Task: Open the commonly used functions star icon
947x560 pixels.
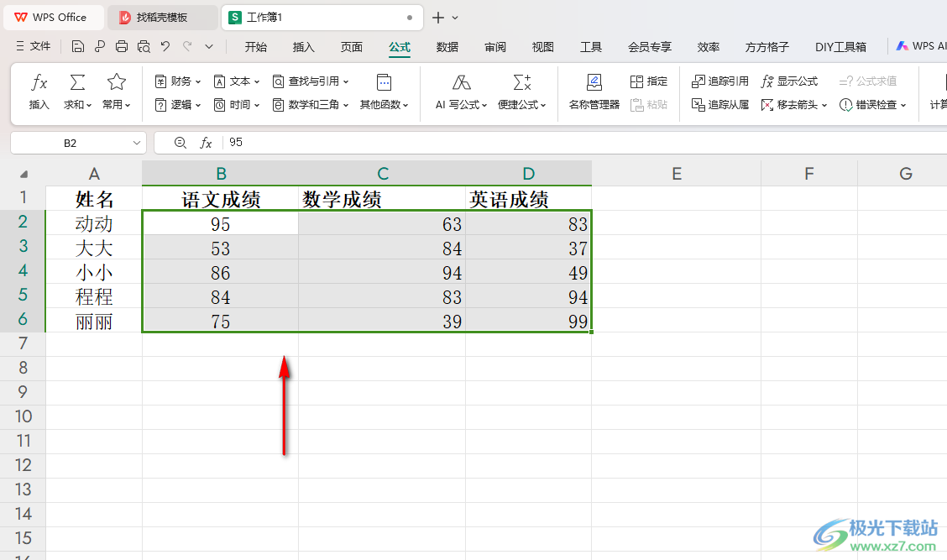Action: pos(116,82)
